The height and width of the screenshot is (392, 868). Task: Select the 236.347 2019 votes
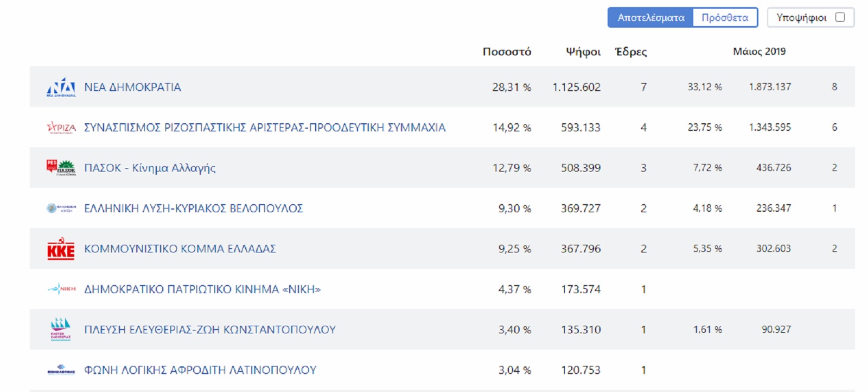(x=774, y=208)
